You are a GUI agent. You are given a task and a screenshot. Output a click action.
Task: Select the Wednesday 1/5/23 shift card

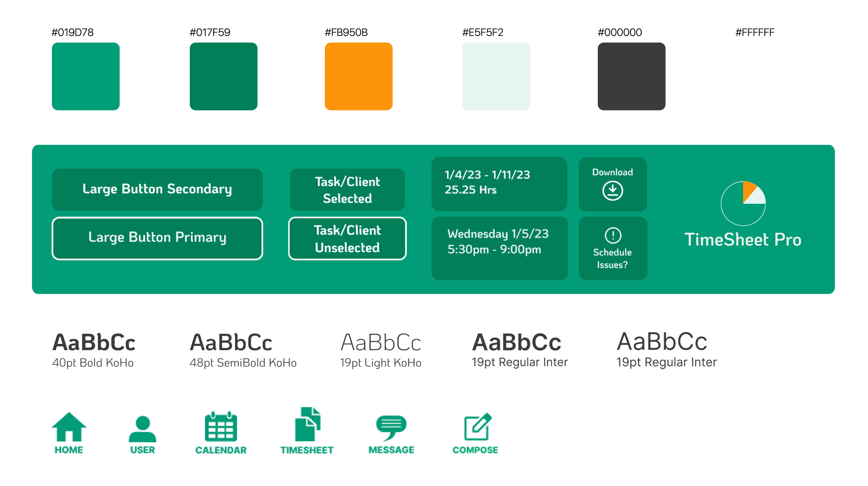[500, 248]
